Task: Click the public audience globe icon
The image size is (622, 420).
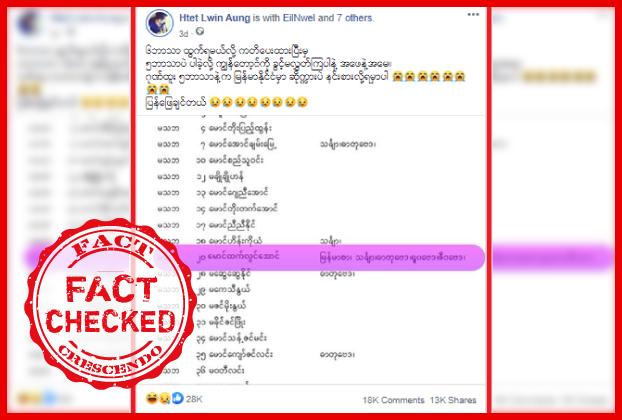Action: point(200,31)
